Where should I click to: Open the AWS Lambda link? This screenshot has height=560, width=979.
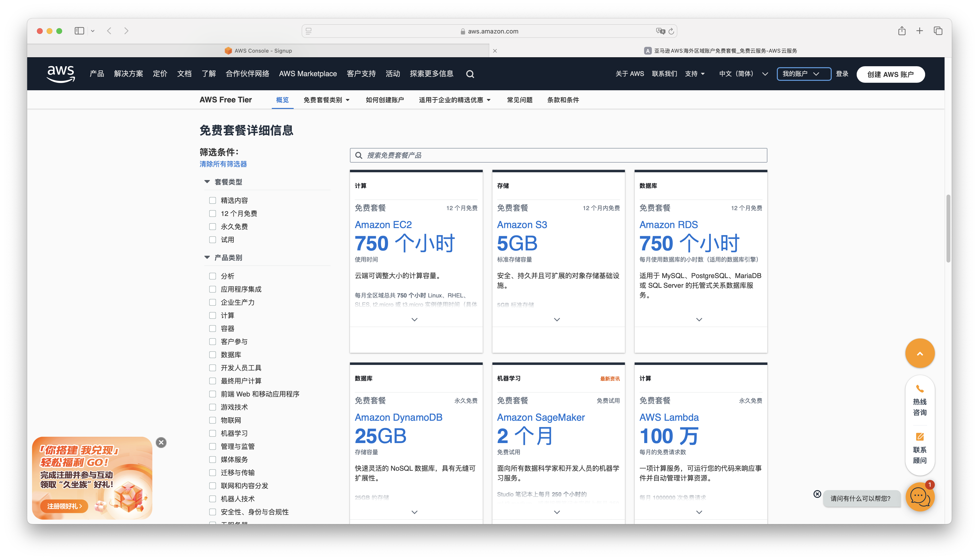tap(669, 417)
